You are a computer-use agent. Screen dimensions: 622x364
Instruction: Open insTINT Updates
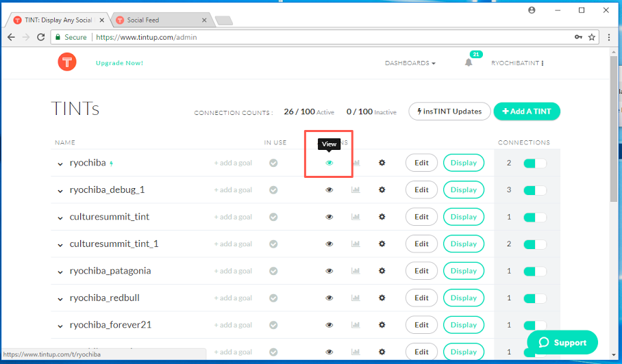click(449, 112)
